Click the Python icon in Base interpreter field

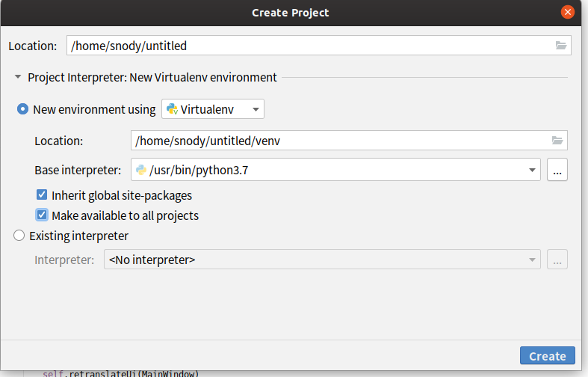point(140,171)
